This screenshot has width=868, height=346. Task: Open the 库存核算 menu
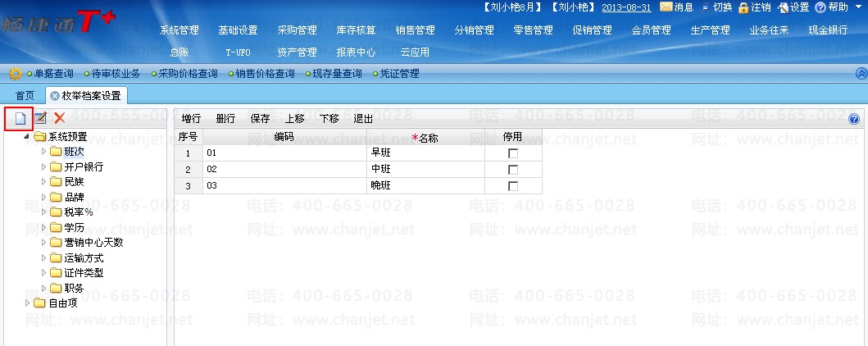(x=356, y=30)
